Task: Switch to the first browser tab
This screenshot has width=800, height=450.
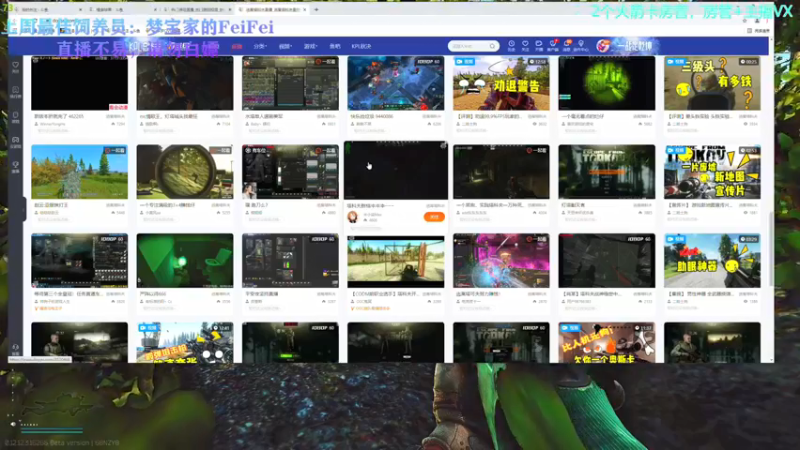Action: coord(46,10)
